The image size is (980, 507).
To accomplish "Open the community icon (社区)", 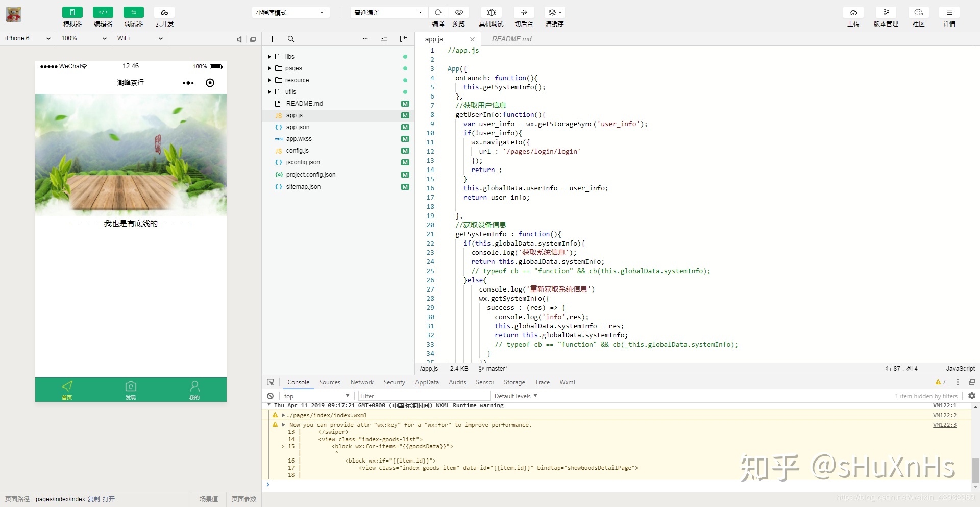I will [x=919, y=12].
